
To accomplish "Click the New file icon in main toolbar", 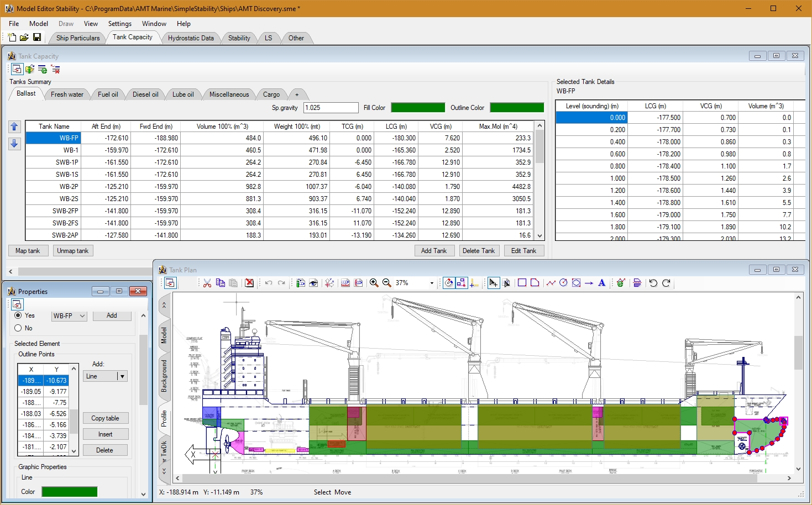I will coord(12,38).
